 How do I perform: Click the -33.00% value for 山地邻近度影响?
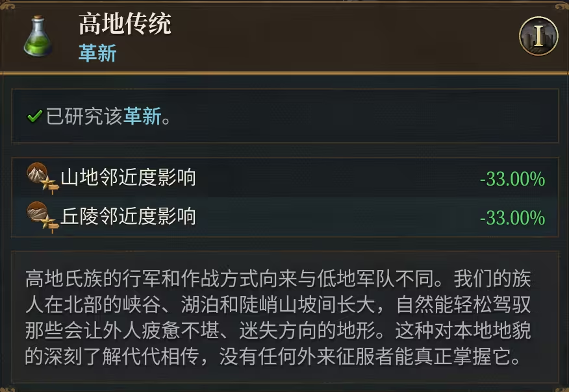[512, 179]
